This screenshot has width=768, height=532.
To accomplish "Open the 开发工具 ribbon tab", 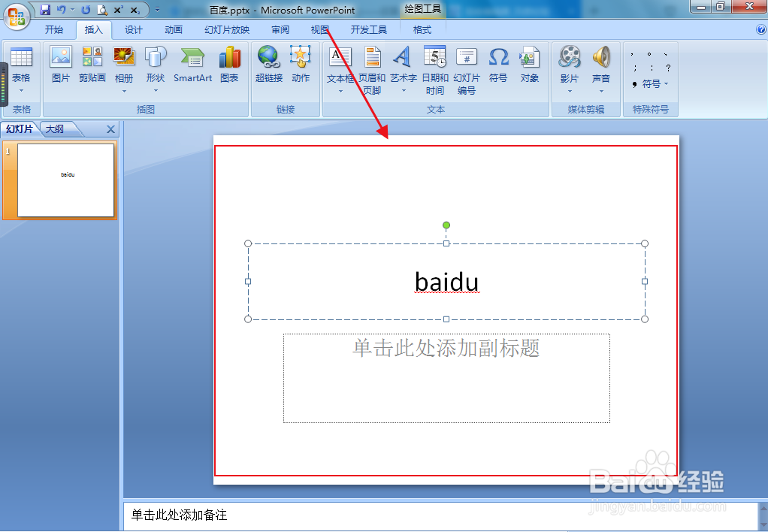I will tap(368, 30).
